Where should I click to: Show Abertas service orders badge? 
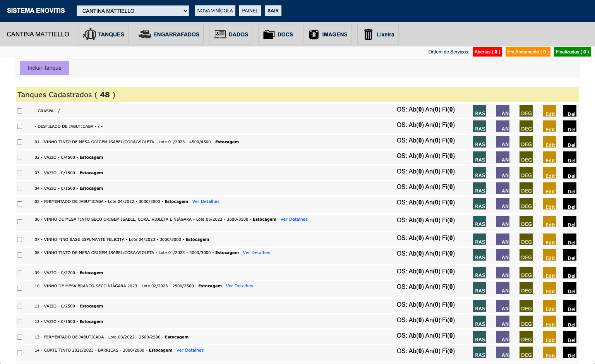tap(487, 52)
